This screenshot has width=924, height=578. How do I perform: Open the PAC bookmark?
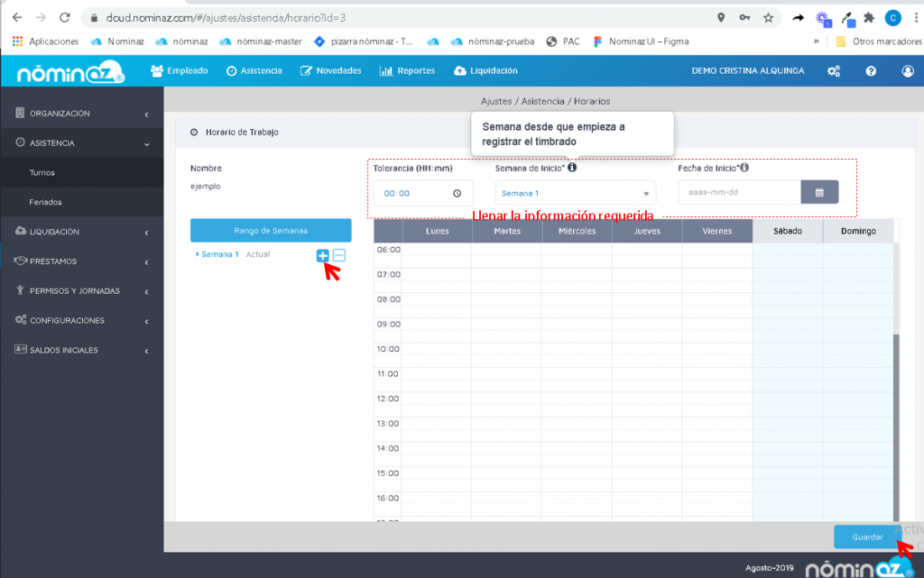563,41
